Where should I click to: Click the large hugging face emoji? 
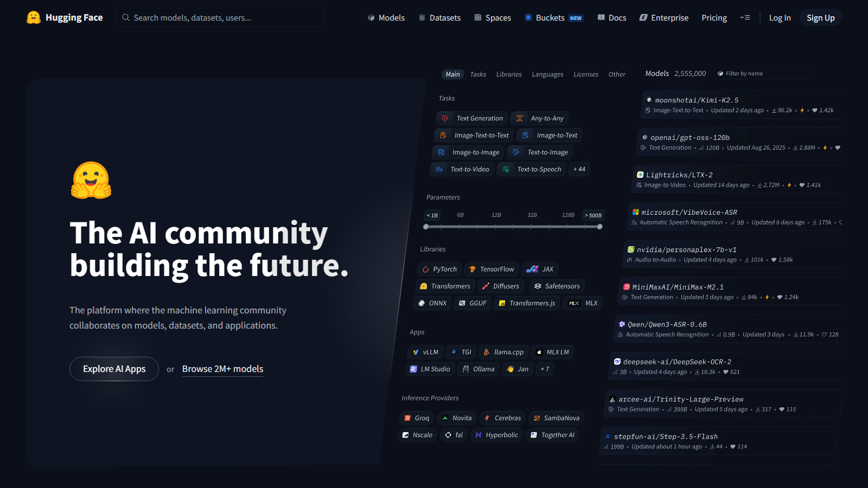coord(91,181)
